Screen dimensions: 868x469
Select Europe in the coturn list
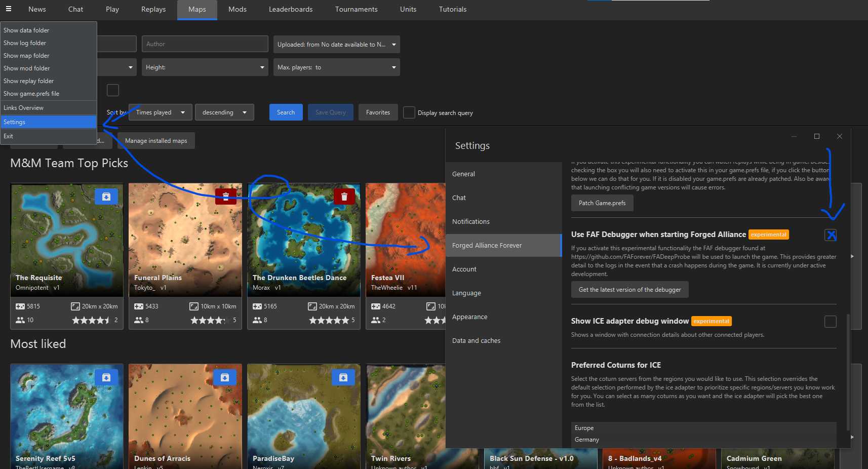pyautogui.click(x=704, y=428)
